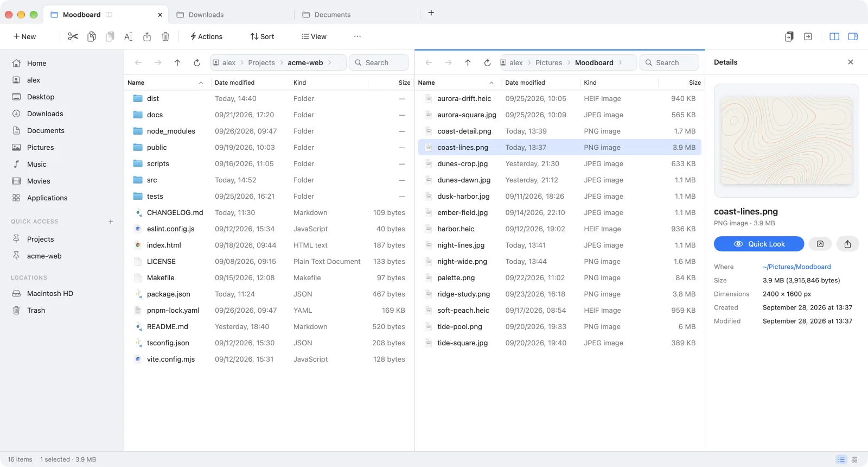Image resolution: width=868 pixels, height=467 pixels.
Task: Go up one folder in the acme-web pane
Action: [x=177, y=62]
